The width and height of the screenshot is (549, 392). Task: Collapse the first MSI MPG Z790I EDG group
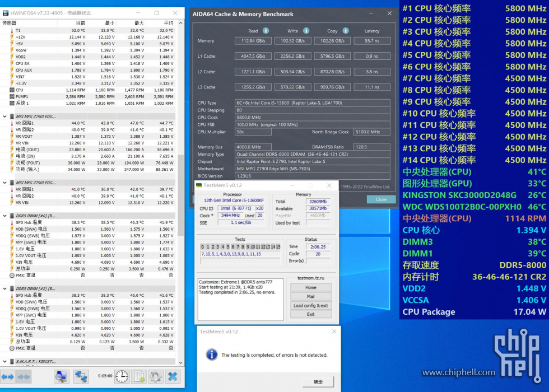pos(4,116)
